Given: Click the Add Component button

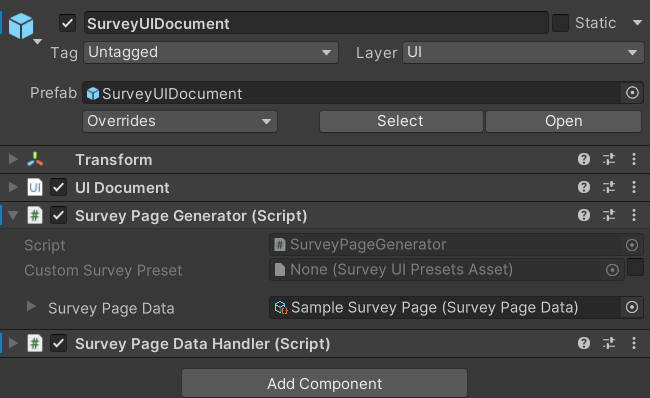Looking at the screenshot, I should pyautogui.click(x=325, y=383).
